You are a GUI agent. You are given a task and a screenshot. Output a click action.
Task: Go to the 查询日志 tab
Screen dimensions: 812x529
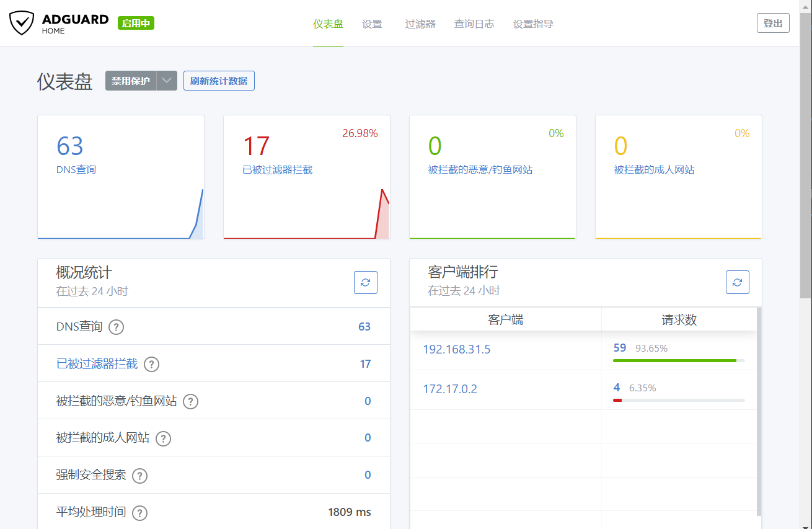coord(474,24)
